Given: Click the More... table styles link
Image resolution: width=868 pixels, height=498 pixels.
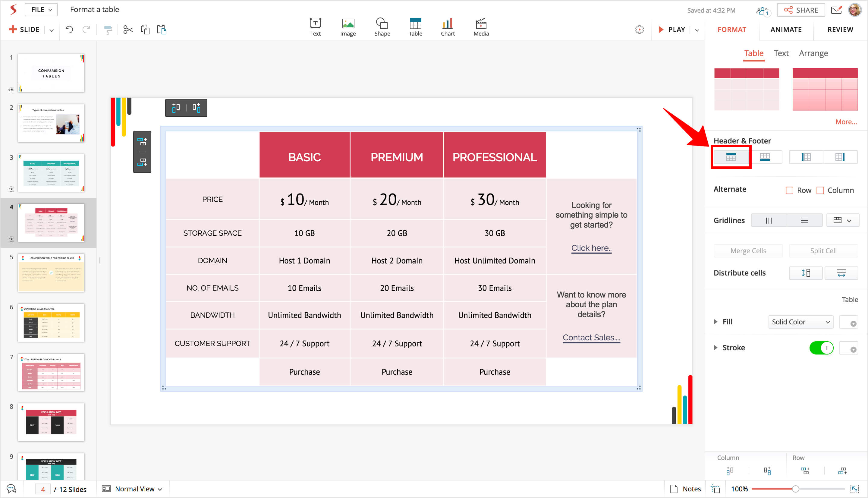Looking at the screenshot, I should tap(846, 122).
